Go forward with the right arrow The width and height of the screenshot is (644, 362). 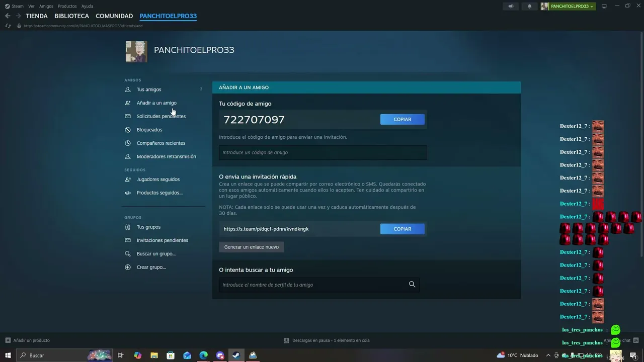coord(18,16)
